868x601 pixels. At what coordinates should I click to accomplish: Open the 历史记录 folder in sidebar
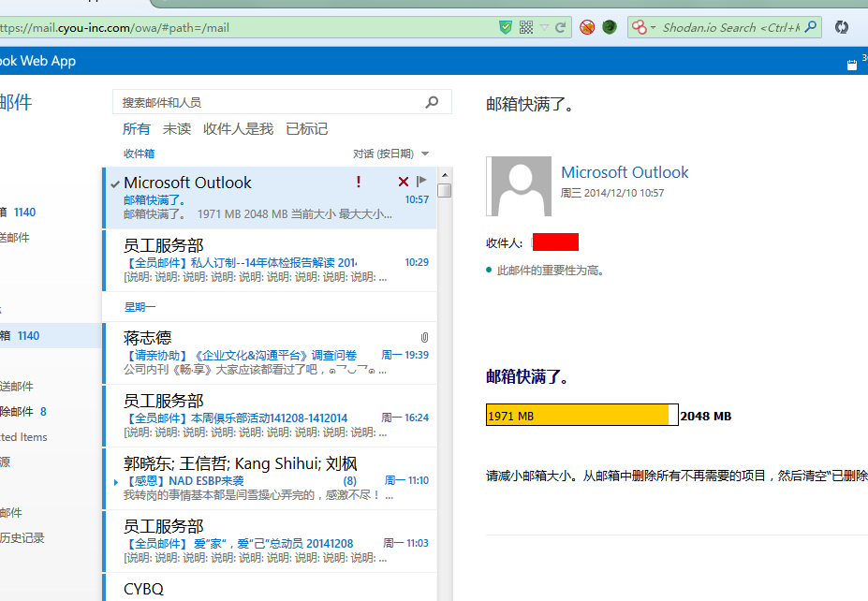point(22,538)
